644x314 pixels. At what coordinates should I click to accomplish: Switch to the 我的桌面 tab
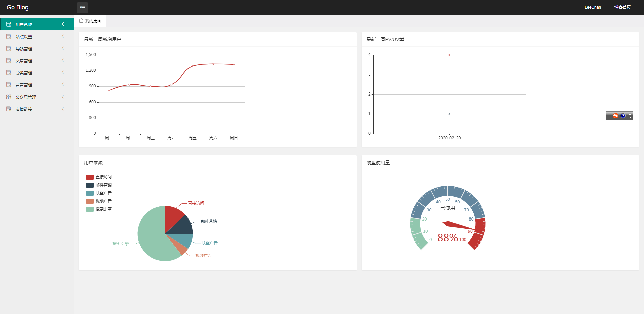(x=90, y=21)
